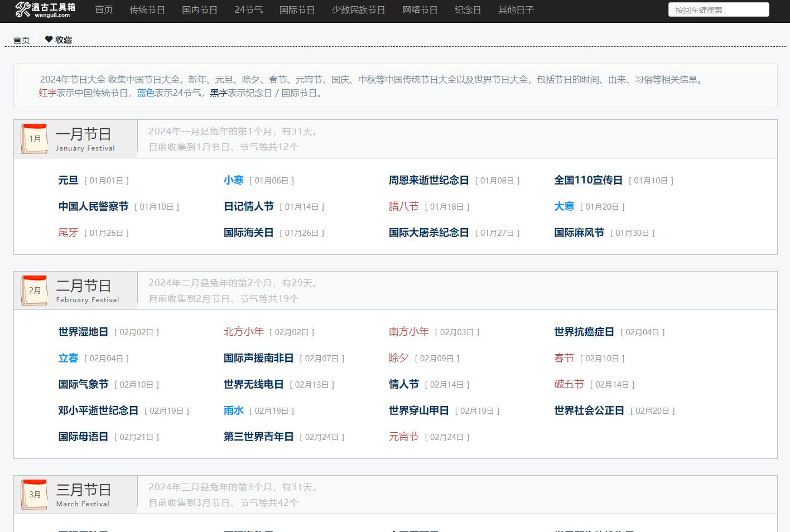Open the 腊八节 festival link
This screenshot has height=532, width=790.
click(403, 206)
